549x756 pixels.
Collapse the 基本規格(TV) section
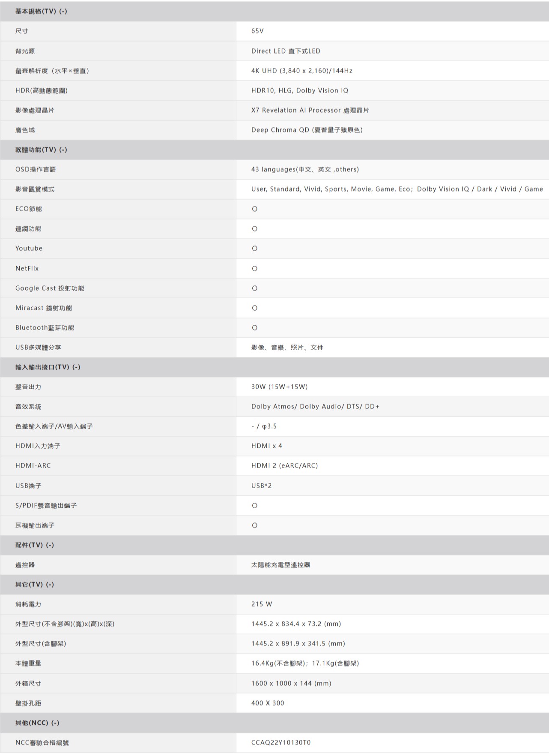click(63, 11)
